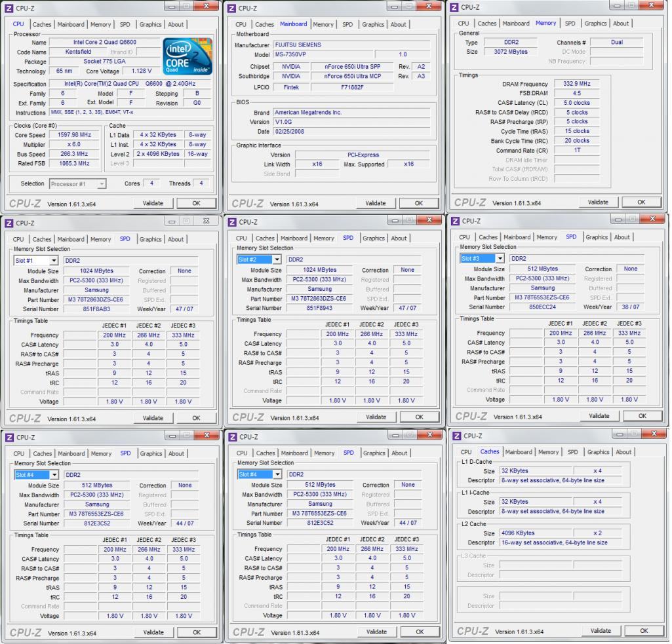Click the CPU-Z title icon in the Caches window

coord(457,436)
